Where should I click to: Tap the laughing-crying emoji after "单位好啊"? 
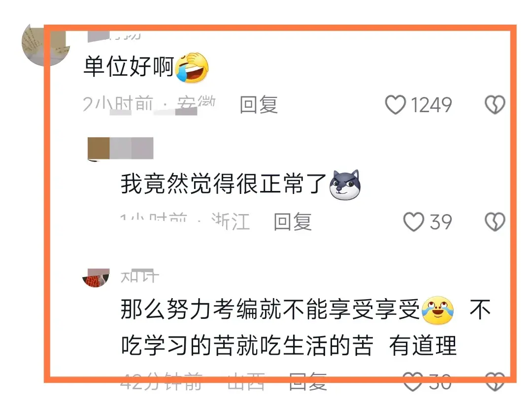pyautogui.click(x=192, y=68)
